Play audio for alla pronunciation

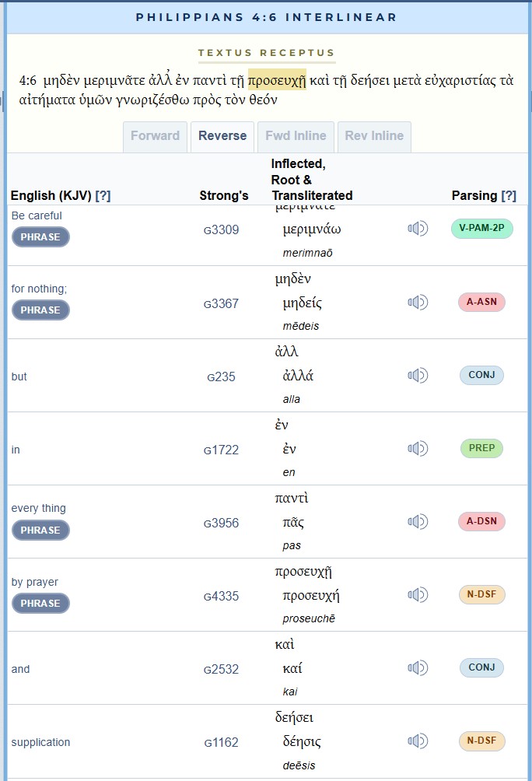pos(418,375)
